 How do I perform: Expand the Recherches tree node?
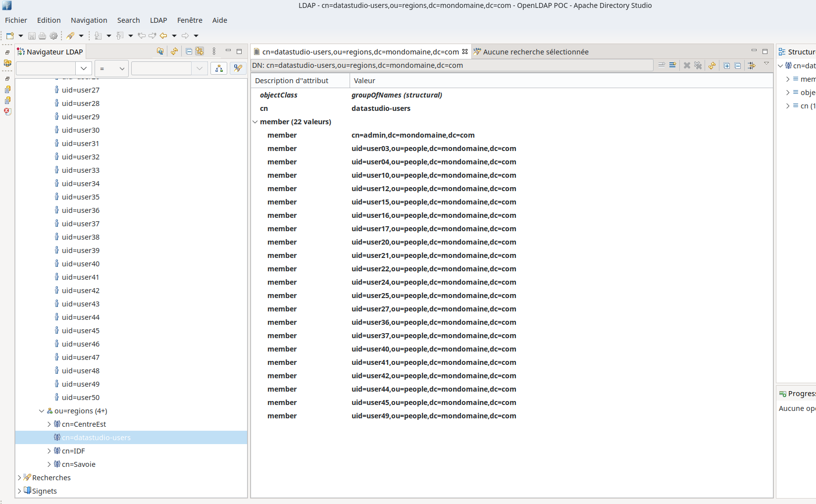pyautogui.click(x=19, y=478)
